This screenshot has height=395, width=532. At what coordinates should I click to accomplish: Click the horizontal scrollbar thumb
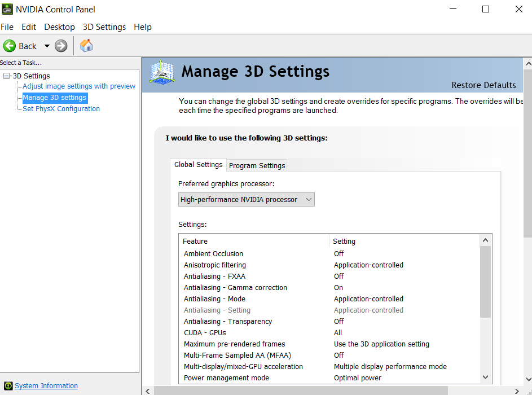301,390
